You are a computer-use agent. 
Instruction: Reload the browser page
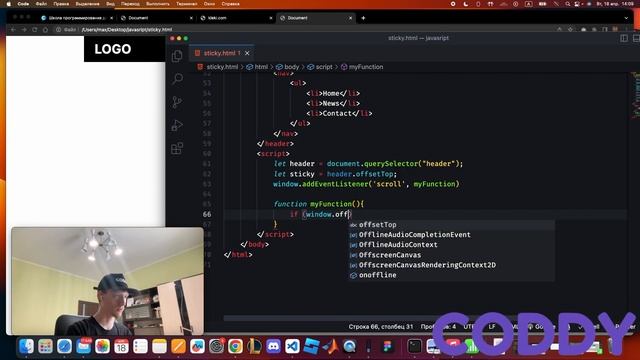[34, 29]
